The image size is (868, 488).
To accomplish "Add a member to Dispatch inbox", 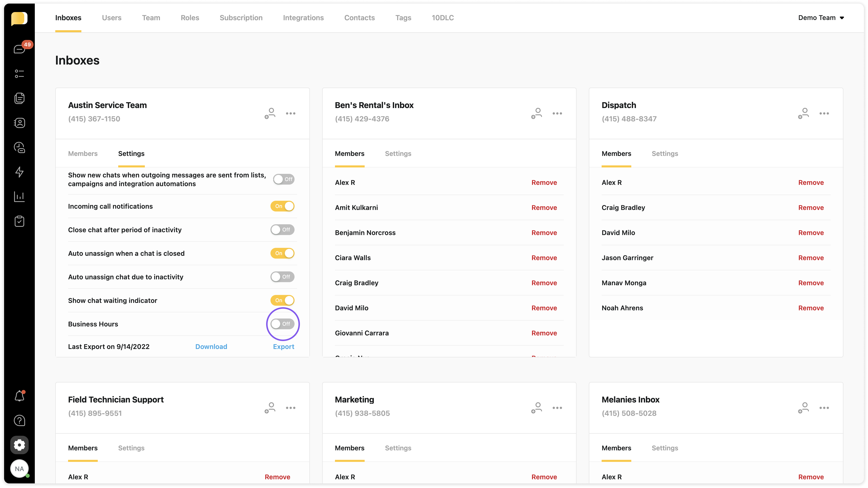I will point(803,113).
